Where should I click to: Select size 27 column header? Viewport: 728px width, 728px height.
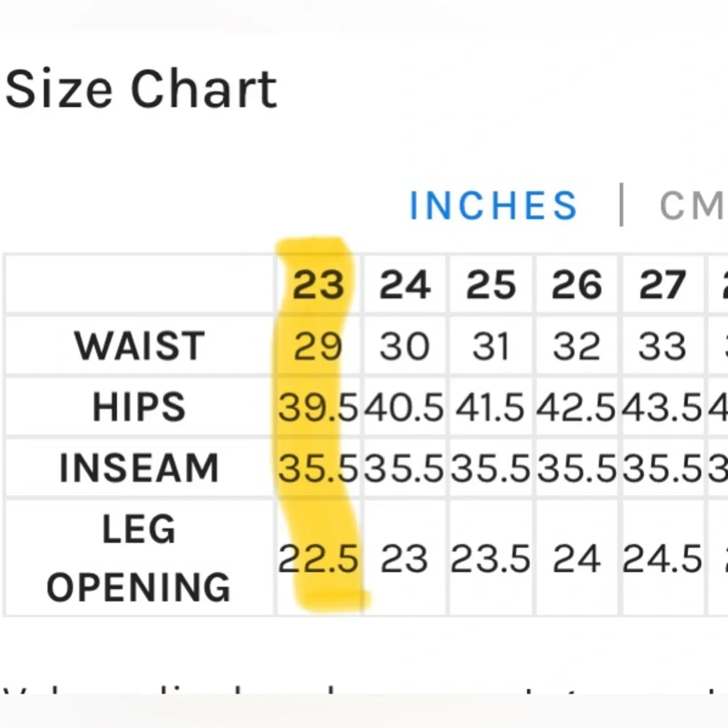[662, 285]
